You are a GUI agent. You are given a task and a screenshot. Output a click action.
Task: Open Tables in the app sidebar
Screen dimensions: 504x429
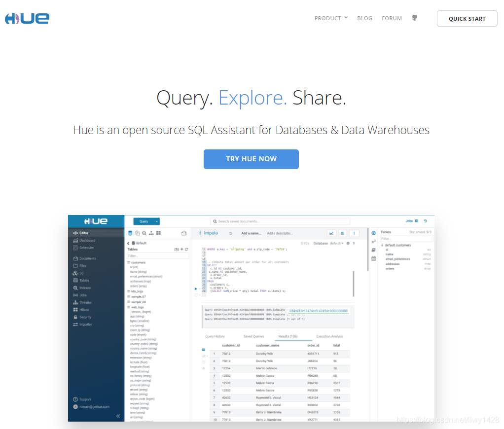point(81,281)
